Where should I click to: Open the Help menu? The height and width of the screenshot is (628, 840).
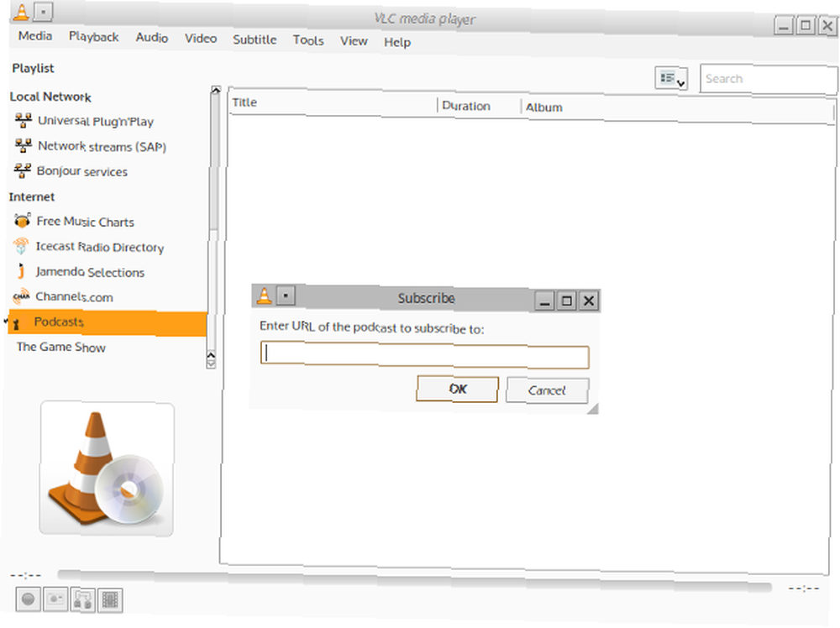(397, 42)
